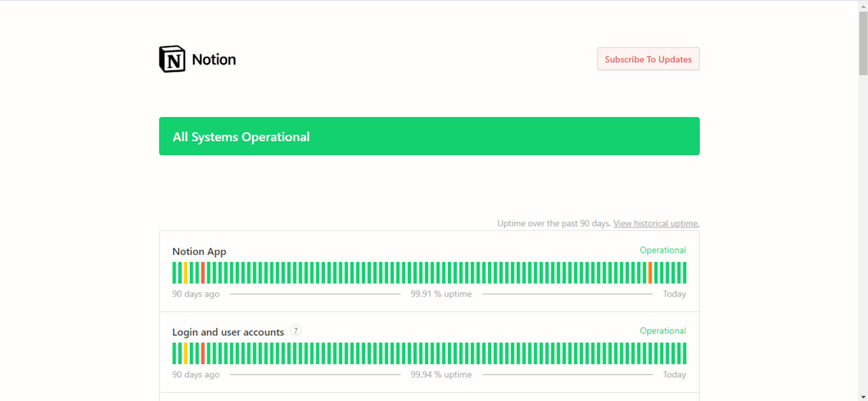Click the orange bar near Today in Notion App

pos(650,273)
